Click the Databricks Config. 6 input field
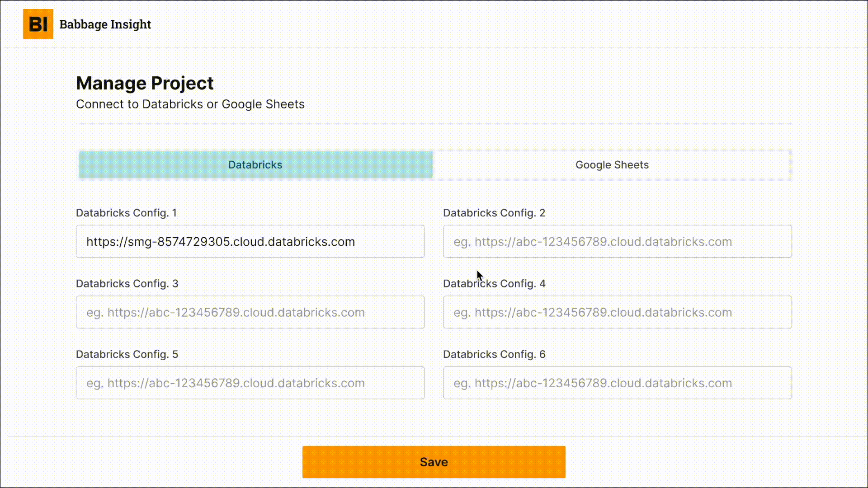The height and width of the screenshot is (488, 868). pos(617,383)
